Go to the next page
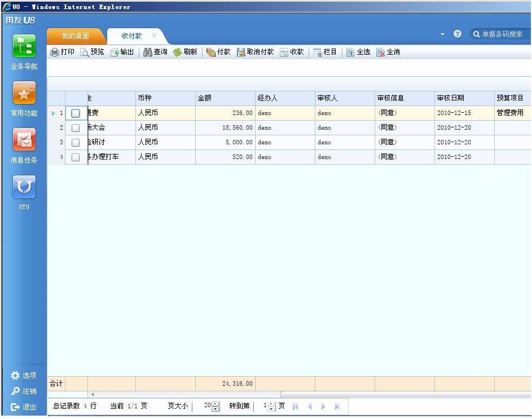 tap(323, 407)
